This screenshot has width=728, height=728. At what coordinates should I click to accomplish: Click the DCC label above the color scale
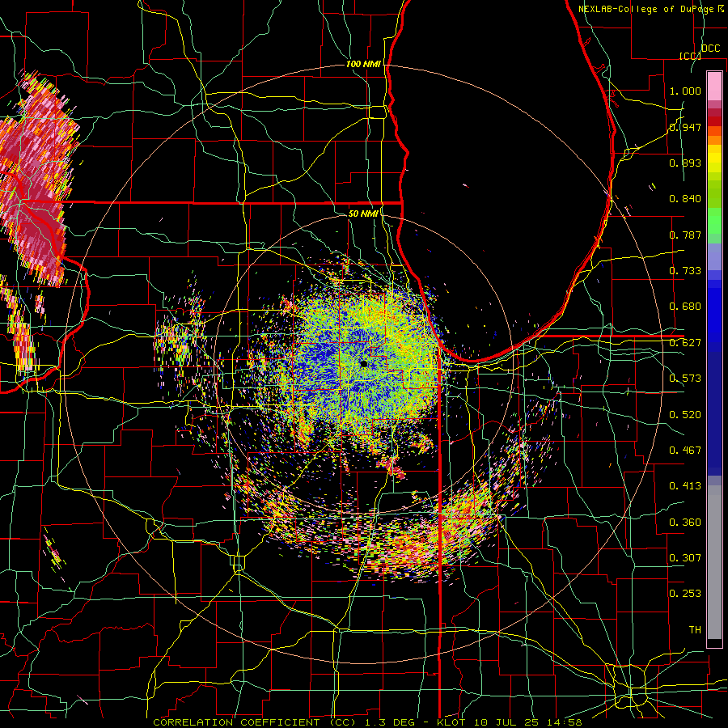[710, 49]
